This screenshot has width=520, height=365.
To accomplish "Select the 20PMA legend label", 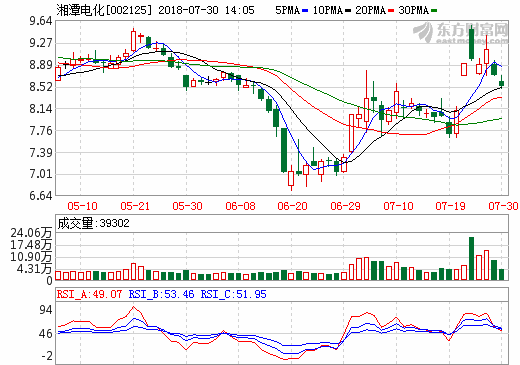I will pyautogui.click(x=370, y=10).
